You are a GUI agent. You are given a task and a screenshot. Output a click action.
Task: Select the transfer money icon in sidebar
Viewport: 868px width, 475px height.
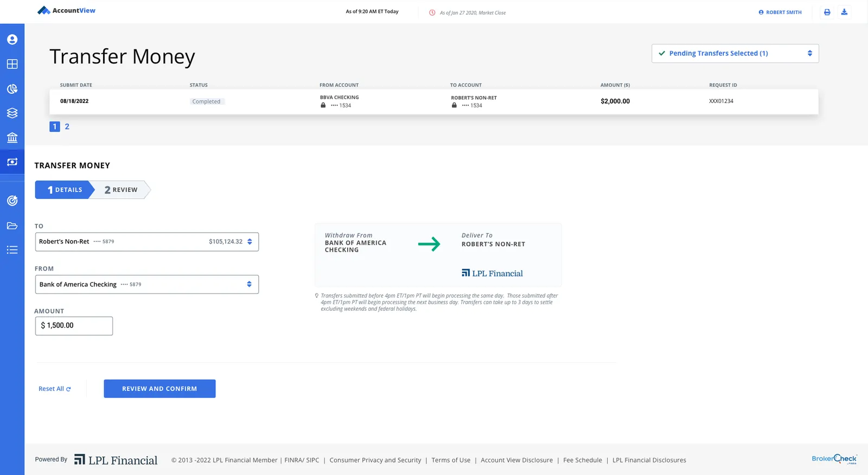12,162
